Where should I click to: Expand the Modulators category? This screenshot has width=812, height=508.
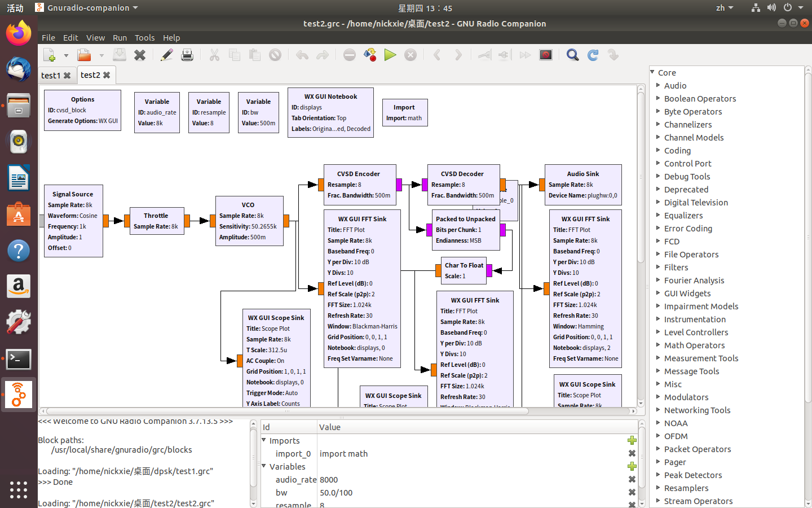658,397
